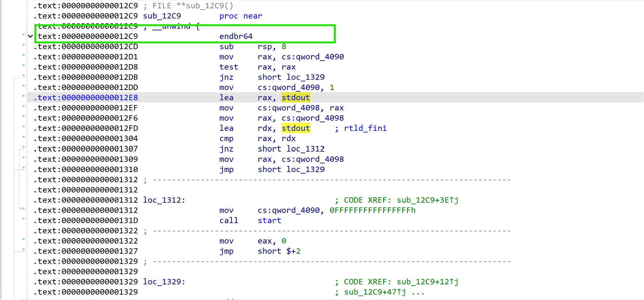Click breakpoint dot beside cmp rax, rdx
This screenshot has height=300, width=644.
coord(24,137)
